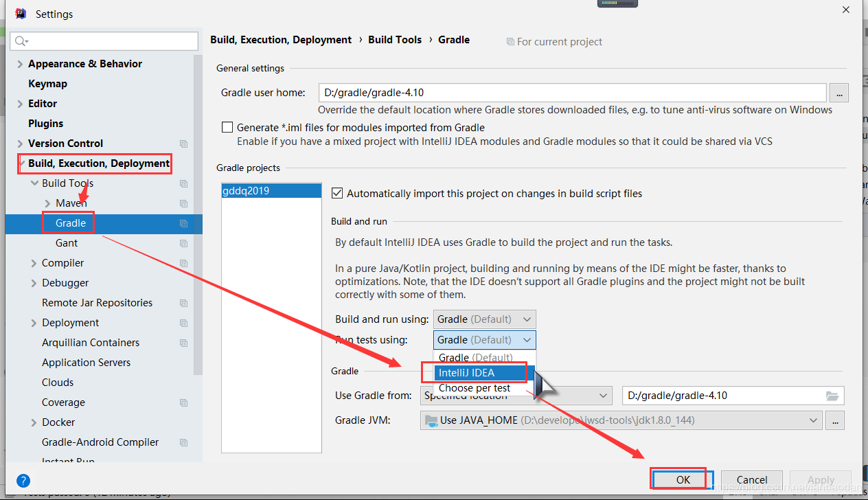Click the project-level icon next to Gant
Viewport: 868px width, 500px height.
[183, 243]
